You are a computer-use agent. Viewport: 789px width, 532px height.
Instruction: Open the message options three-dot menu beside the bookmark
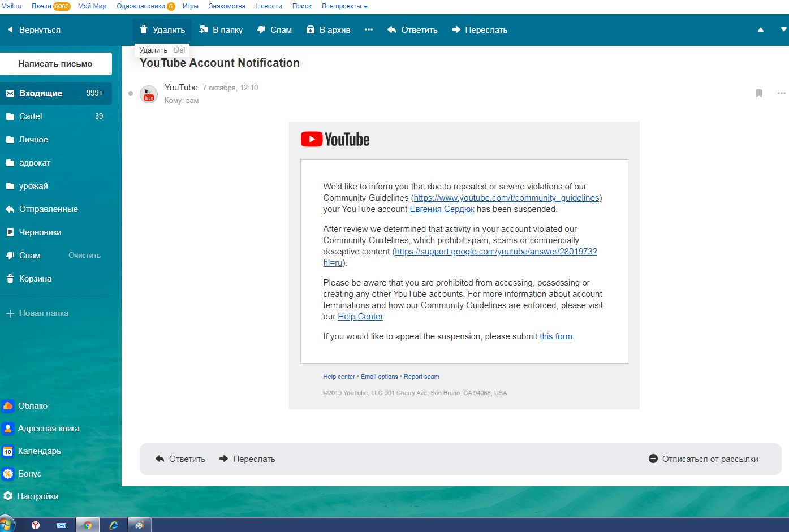782,93
